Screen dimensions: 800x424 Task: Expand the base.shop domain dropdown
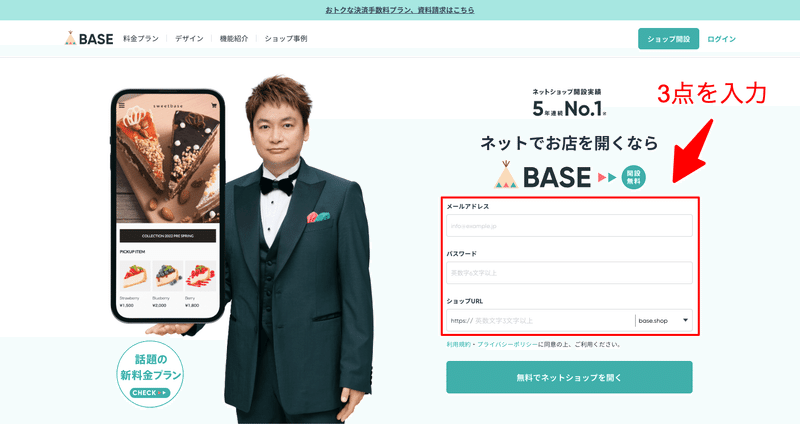pyautogui.click(x=664, y=320)
